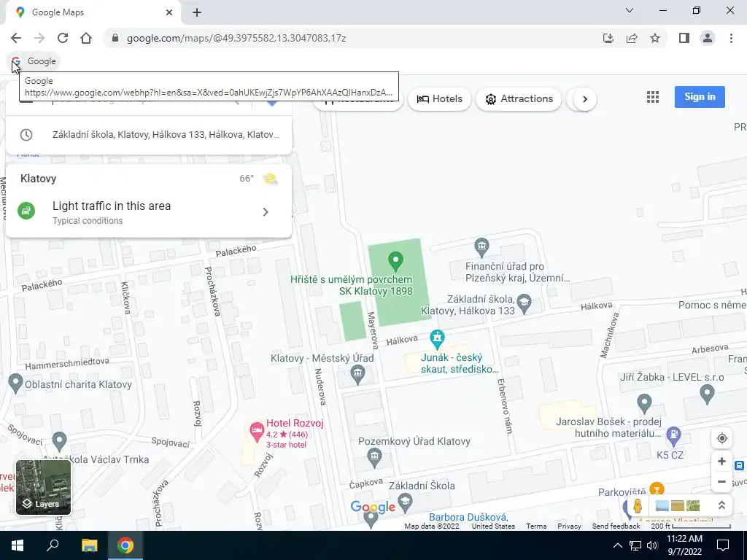Open the Google bookmark in bookmarks bar
Screen dimensions: 747x560
point(34,61)
